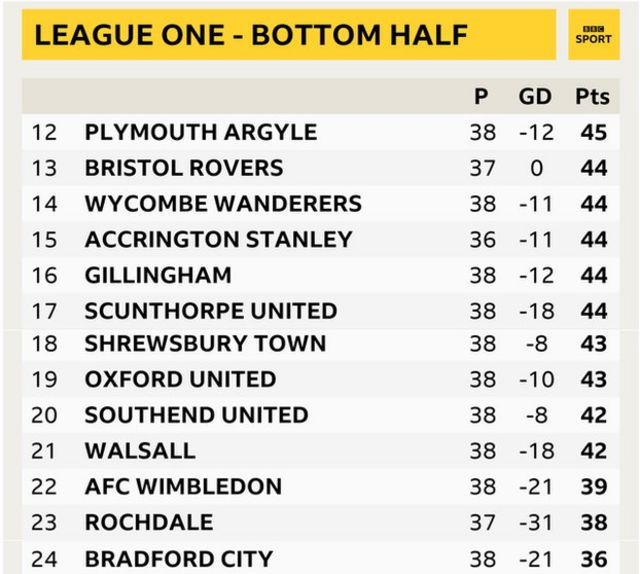Screen dimensions: 640x574
Task: Click AFC Wimbledon team name
Action: point(183,486)
